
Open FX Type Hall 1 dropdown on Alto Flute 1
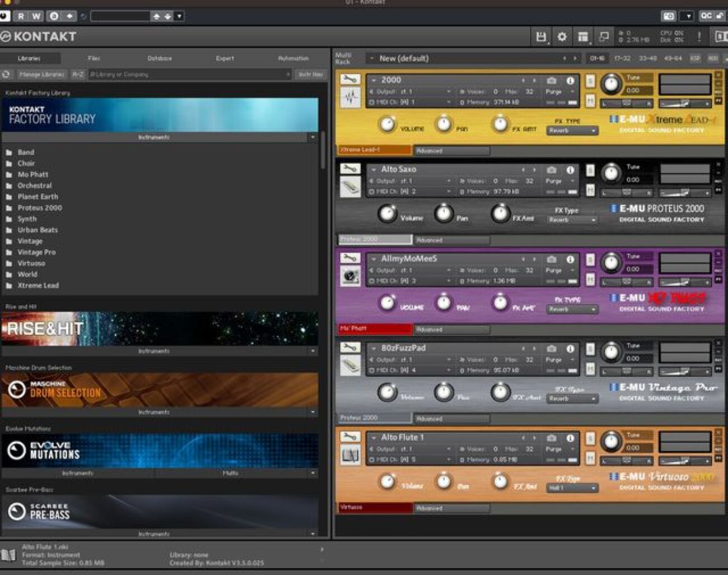click(572, 488)
